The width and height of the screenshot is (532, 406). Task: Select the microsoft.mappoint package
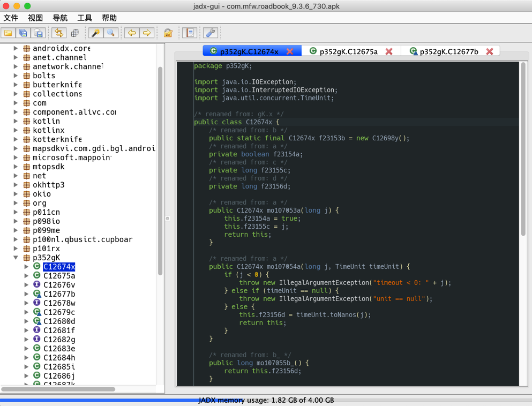tap(72, 157)
